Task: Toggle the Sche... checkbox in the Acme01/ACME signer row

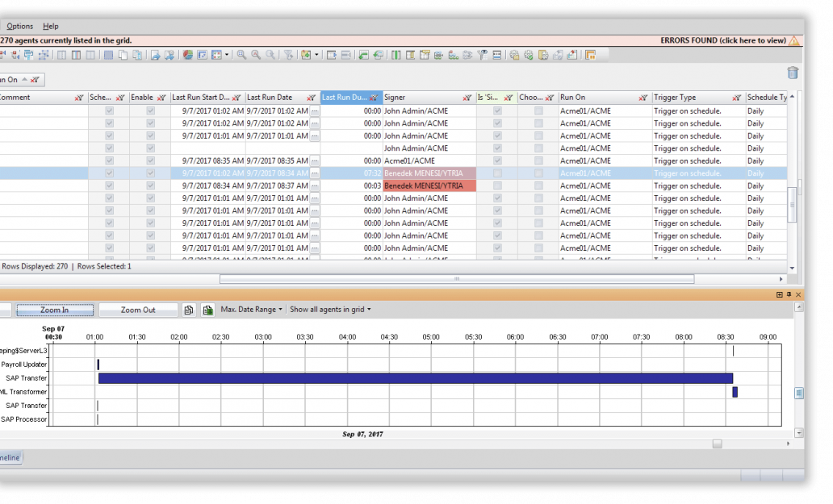Action: point(110,160)
